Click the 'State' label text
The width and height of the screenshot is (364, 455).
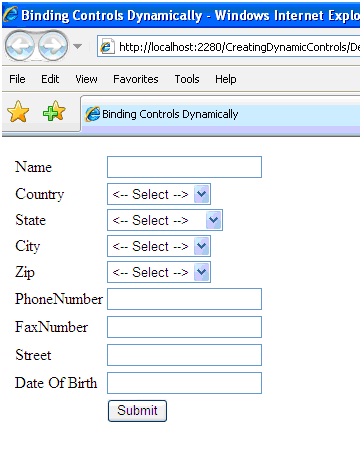[30, 220]
